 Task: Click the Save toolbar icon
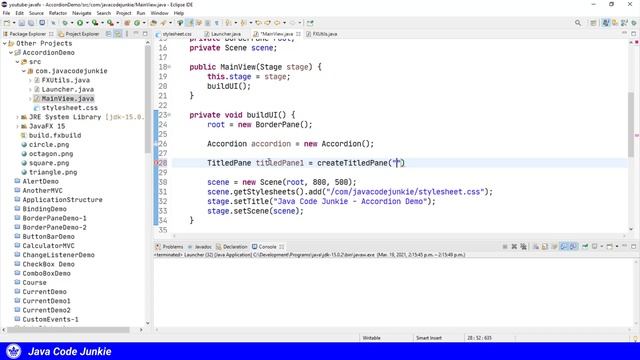click(x=22, y=23)
